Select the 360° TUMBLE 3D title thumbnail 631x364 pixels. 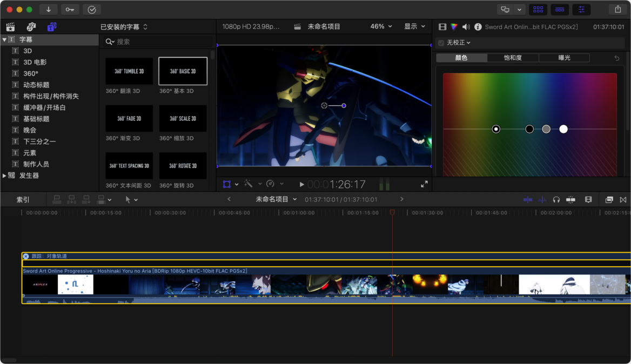(129, 71)
